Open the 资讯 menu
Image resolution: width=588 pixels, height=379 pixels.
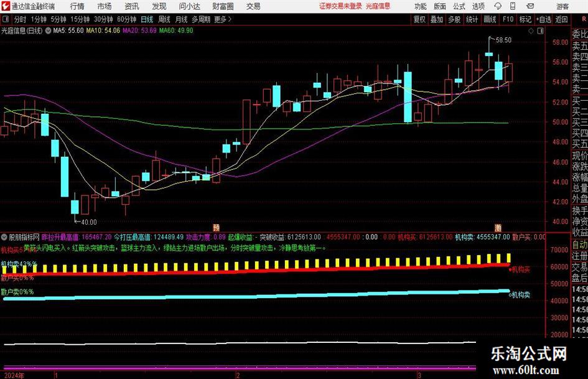tap(132, 6)
